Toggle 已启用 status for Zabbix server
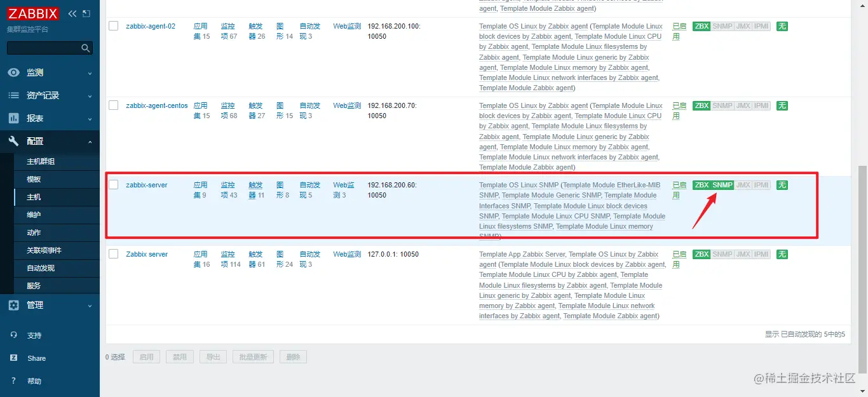This screenshot has width=868, height=397. [679, 259]
